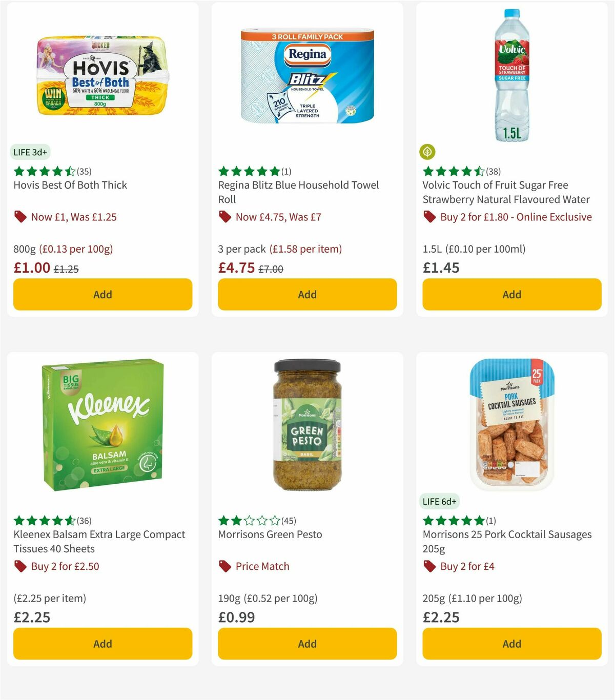The height and width of the screenshot is (700, 615).
Task: Open the Regina Blitz Blue Household Towel link
Action: coord(298,192)
